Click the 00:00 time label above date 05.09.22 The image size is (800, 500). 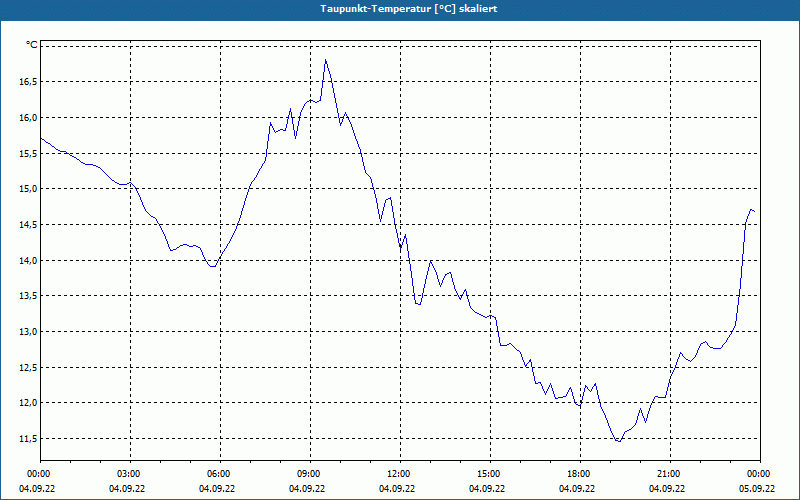coord(760,474)
